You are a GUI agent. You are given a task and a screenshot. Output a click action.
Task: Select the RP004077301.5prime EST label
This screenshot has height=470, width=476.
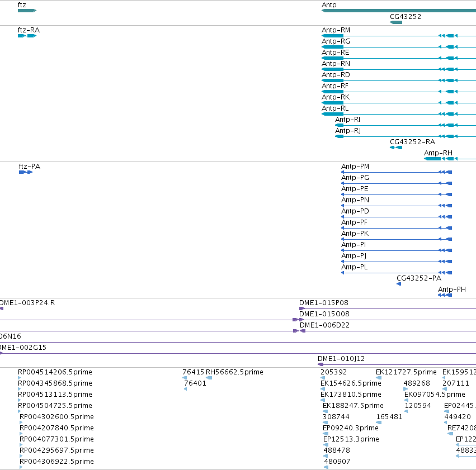(56, 439)
